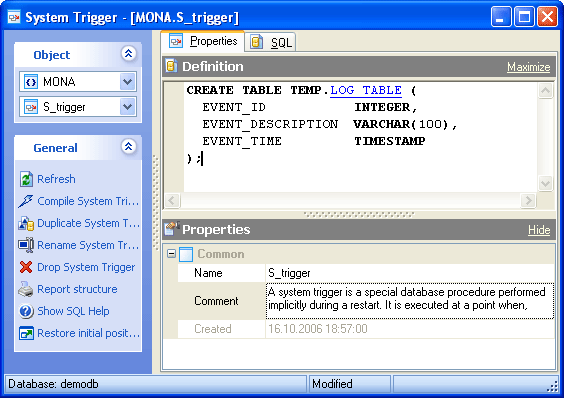Click the EVENT_TIME line in definition
The image size is (564, 398).
[x=313, y=141]
